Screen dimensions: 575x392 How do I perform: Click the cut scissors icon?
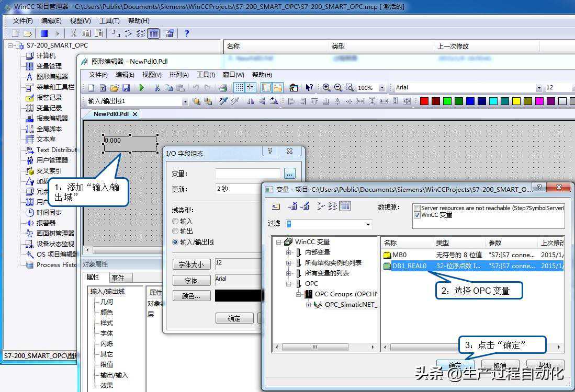point(156,88)
